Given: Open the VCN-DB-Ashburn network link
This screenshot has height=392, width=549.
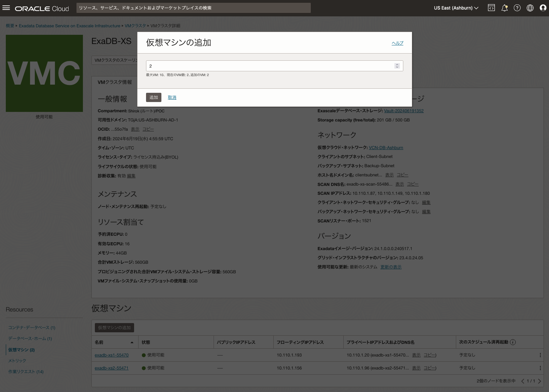Looking at the screenshot, I should (386, 148).
